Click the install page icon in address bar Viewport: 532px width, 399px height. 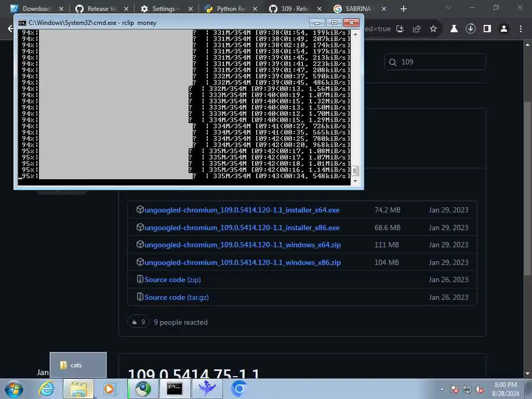click(400, 29)
